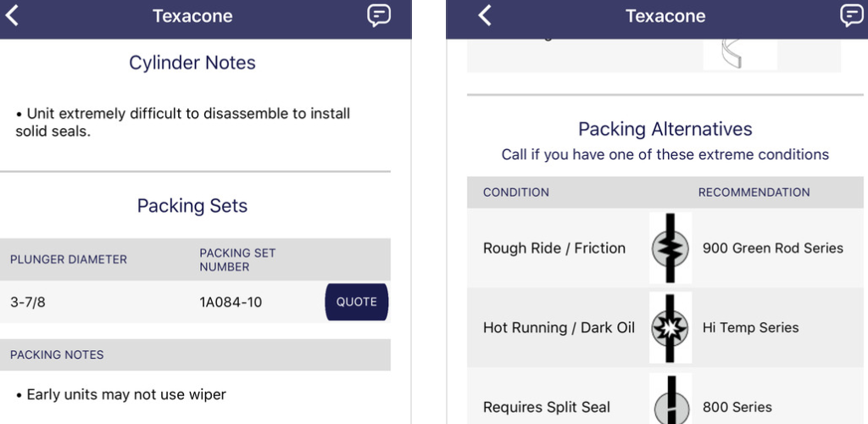The height and width of the screenshot is (424, 868).
Task: Tap the Packing Alternatives heading
Action: point(665,129)
